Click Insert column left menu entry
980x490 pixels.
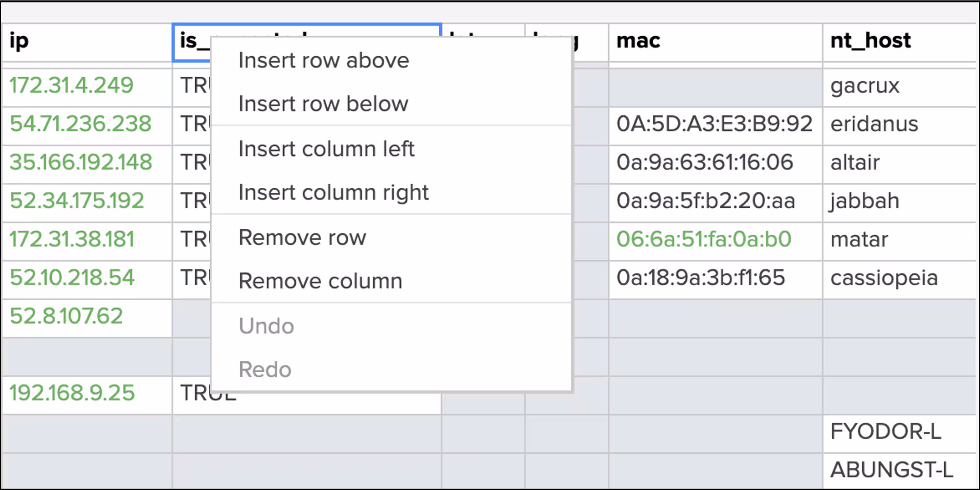326,149
